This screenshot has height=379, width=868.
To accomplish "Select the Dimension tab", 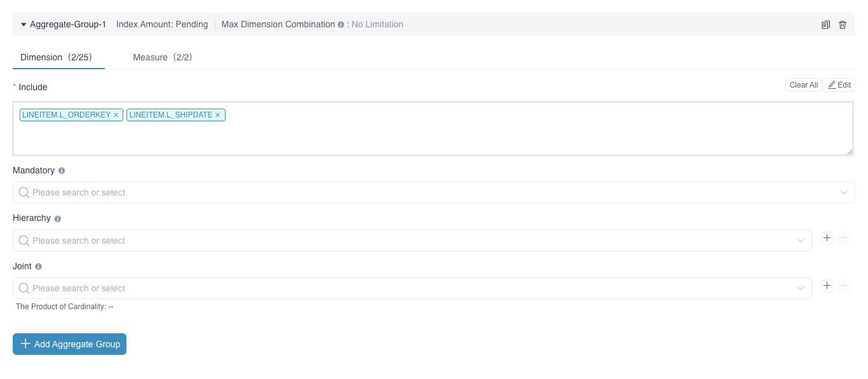I will 57,57.
